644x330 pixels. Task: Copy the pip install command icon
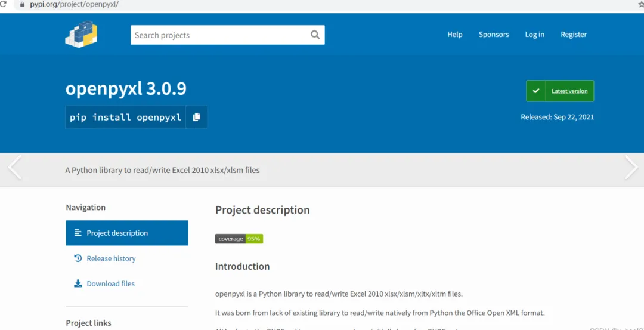click(x=196, y=117)
